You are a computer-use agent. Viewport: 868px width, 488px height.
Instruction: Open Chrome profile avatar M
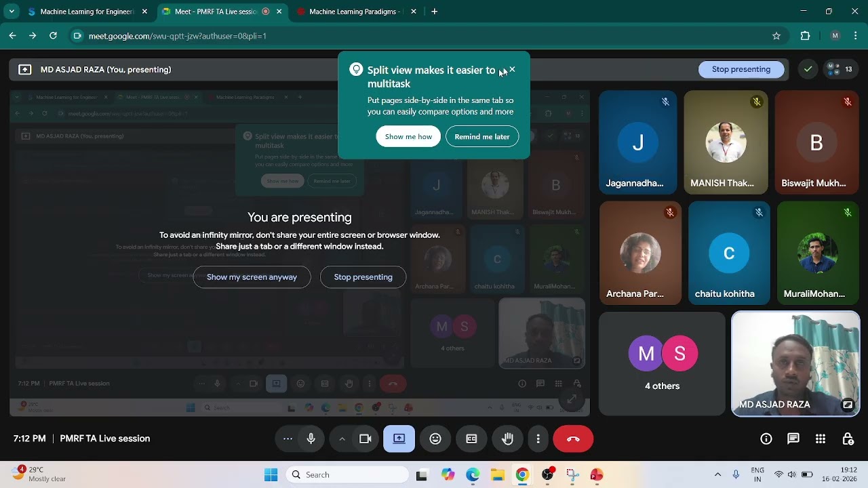[x=835, y=36]
